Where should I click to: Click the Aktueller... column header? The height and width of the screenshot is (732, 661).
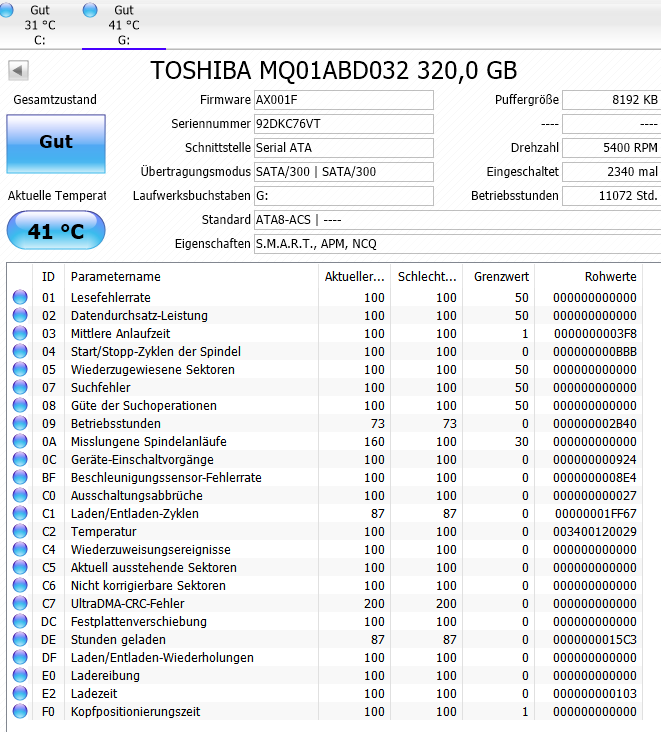(x=355, y=277)
